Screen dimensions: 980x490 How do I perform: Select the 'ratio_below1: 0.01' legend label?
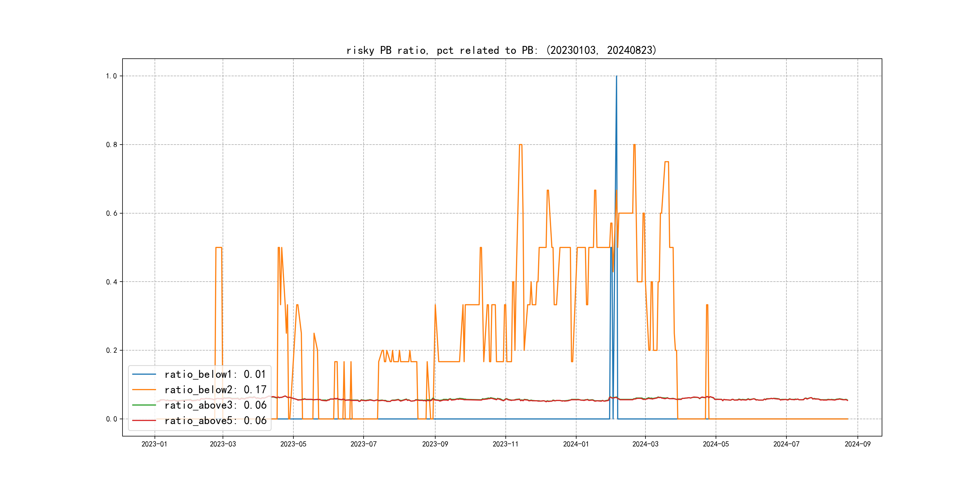pyautogui.click(x=215, y=374)
